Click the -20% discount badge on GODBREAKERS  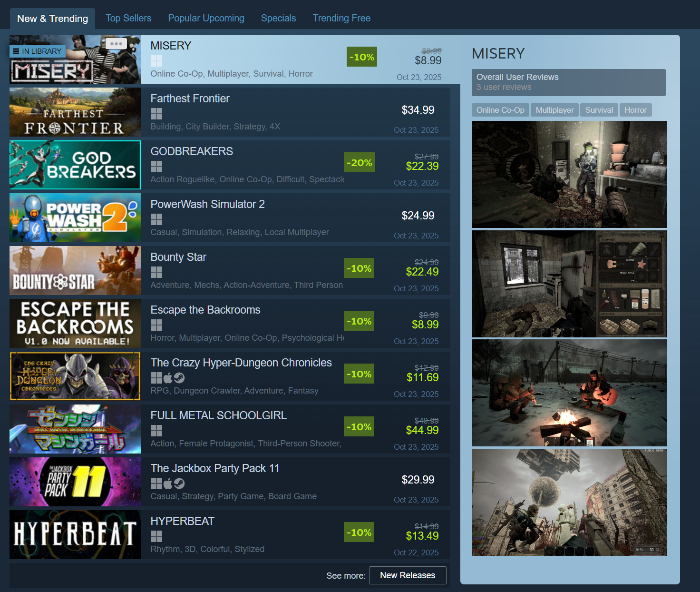pos(359,162)
